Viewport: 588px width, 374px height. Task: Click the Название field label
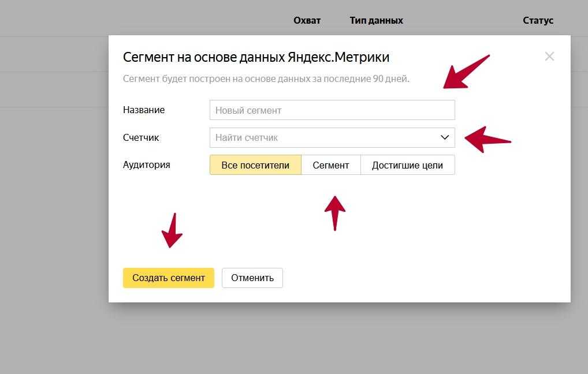click(144, 110)
